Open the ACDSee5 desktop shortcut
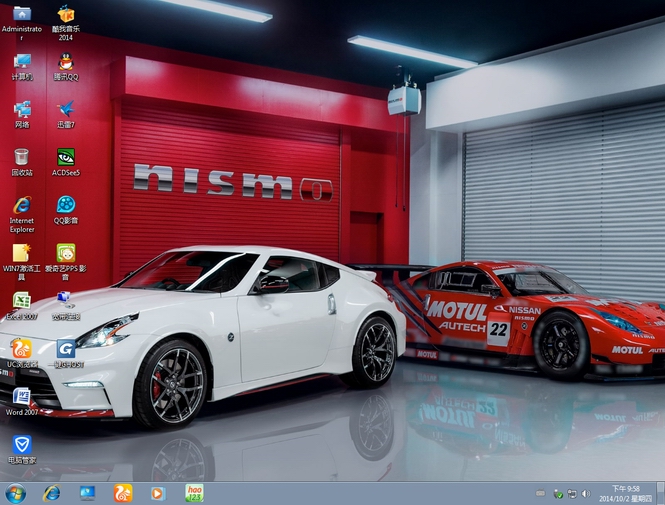665x505 pixels. (x=66, y=162)
